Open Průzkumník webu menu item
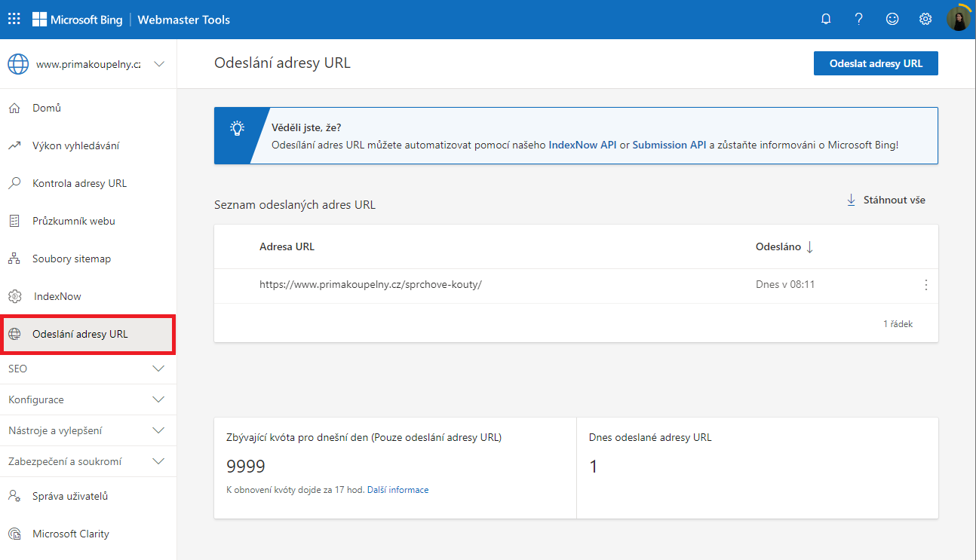Image resolution: width=976 pixels, height=560 pixels. (x=88, y=222)
